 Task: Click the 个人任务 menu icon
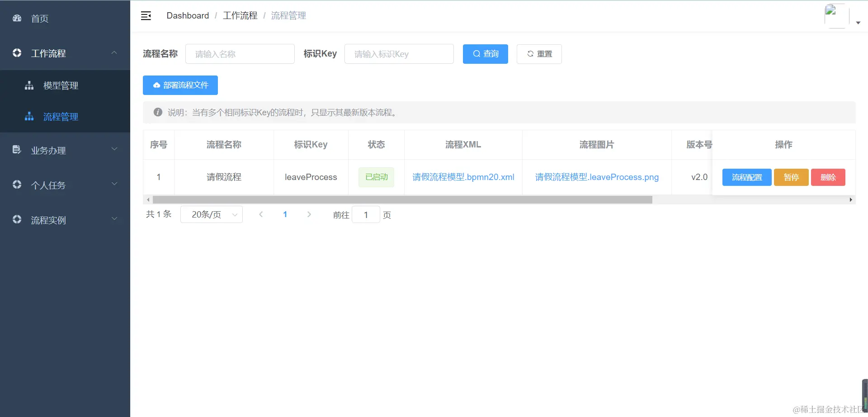click(17, 185)
